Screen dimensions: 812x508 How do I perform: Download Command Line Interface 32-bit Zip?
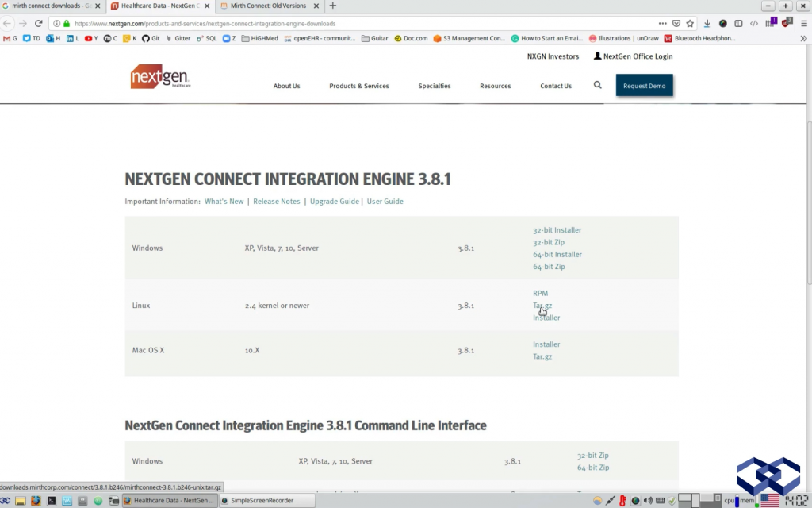pyautogui.click(x=593, y=456)
